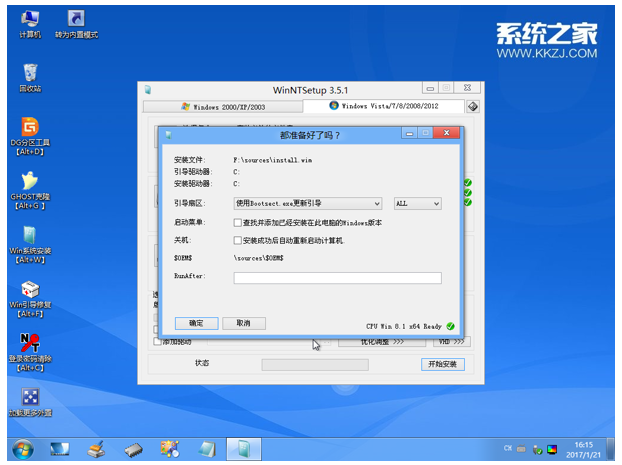
Task: Click the 都准备好了吗 dialog title icon
Action: (169, 135)
